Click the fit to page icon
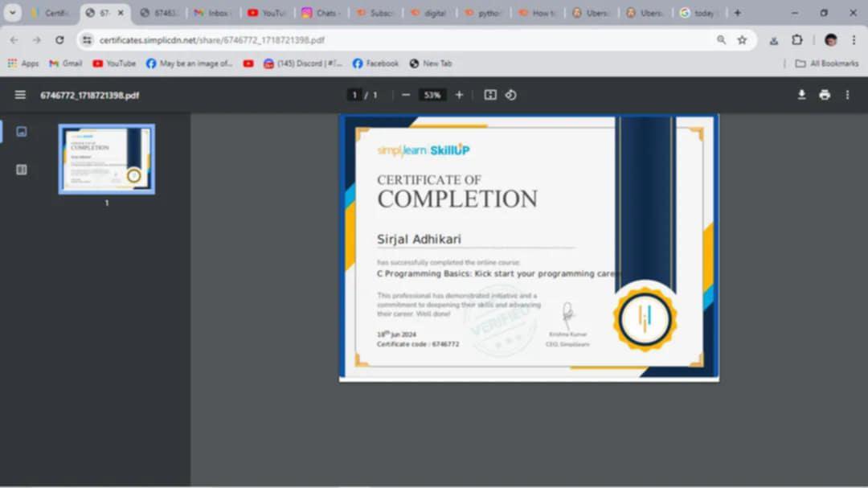 490,95
